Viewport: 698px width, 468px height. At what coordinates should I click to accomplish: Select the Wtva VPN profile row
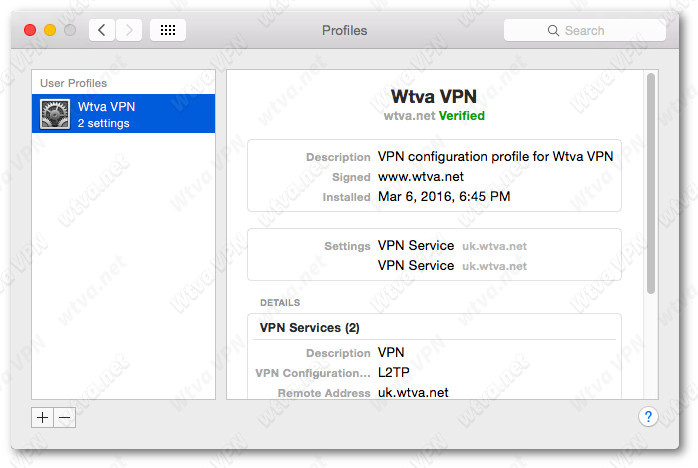[x=123, y=114]
